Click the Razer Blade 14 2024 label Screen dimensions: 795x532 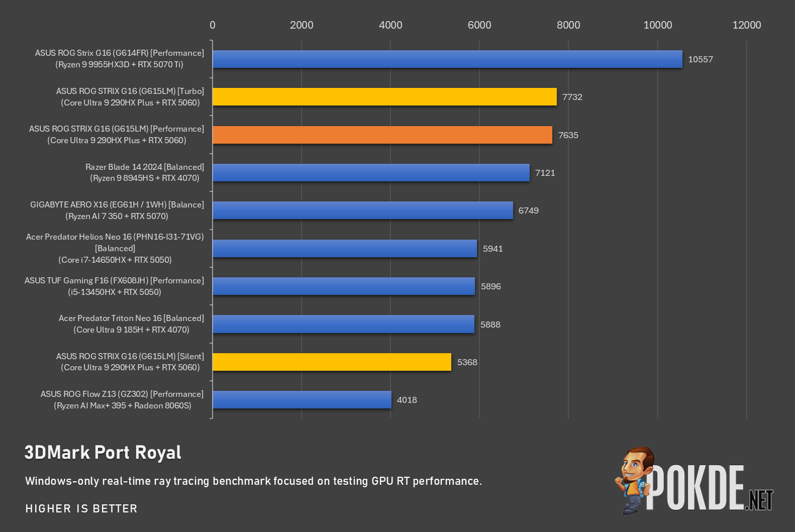point(145,172)
